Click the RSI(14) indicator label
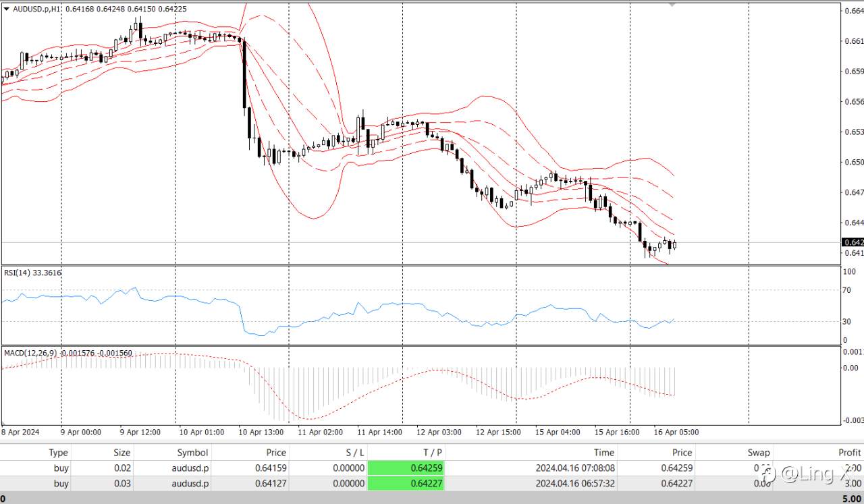The height and width of the screenshot is (504, 864). (x=32, y=273)
